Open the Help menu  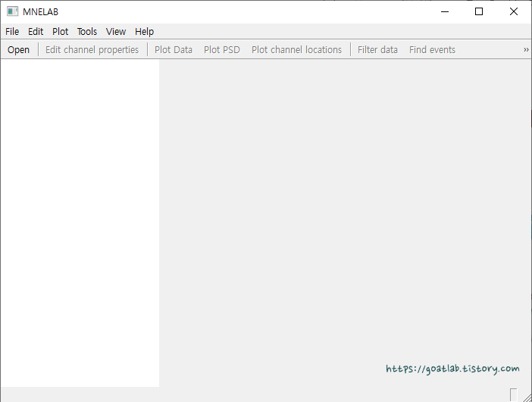[144, 32]
